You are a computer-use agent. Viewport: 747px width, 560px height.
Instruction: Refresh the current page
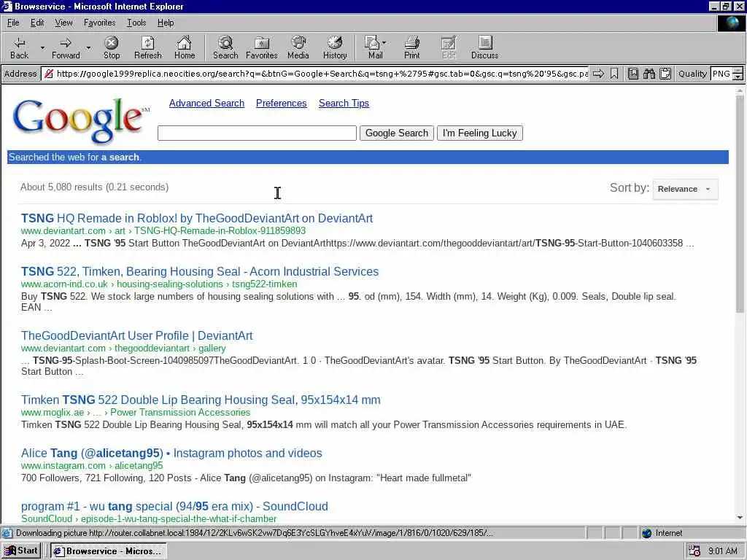click(x=147, y=47)
